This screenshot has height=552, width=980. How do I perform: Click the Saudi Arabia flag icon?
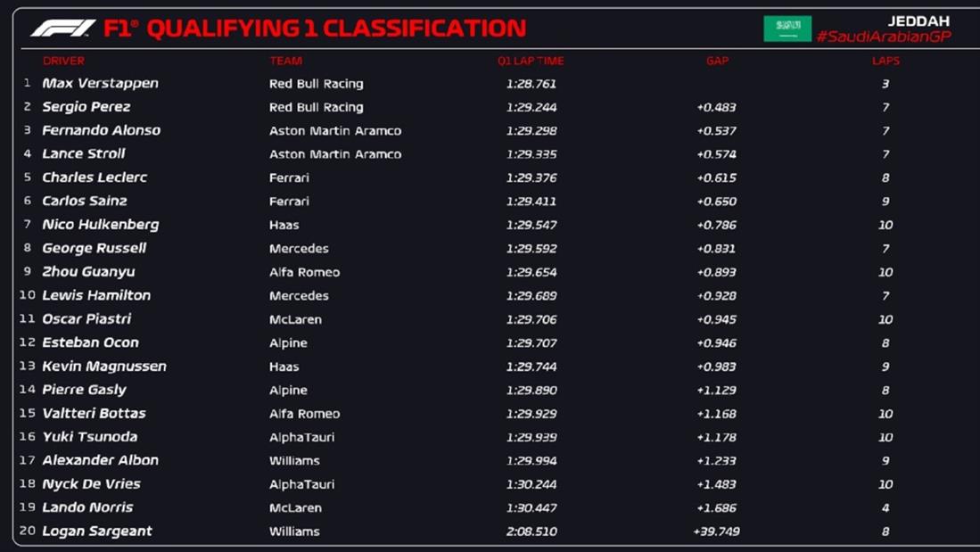point(787,29)
